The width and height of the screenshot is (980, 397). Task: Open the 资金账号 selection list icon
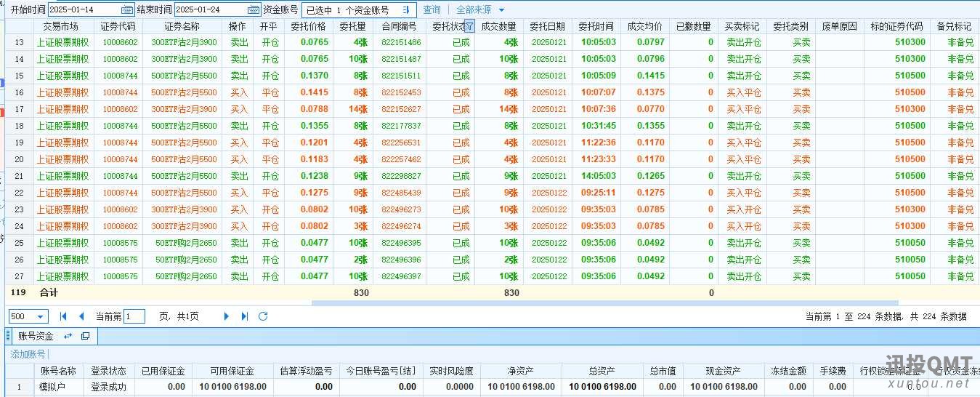[x=406, y=10]
